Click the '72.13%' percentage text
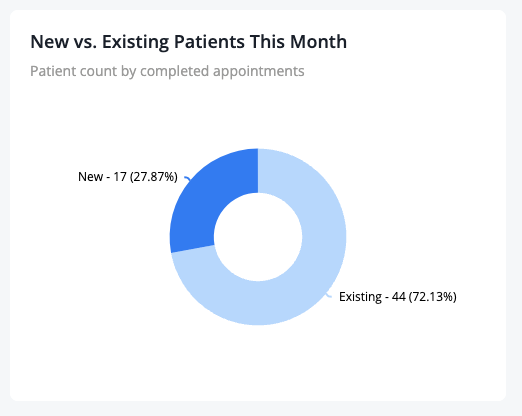Viewport: 522px width, 416px height. coord(433,297)
